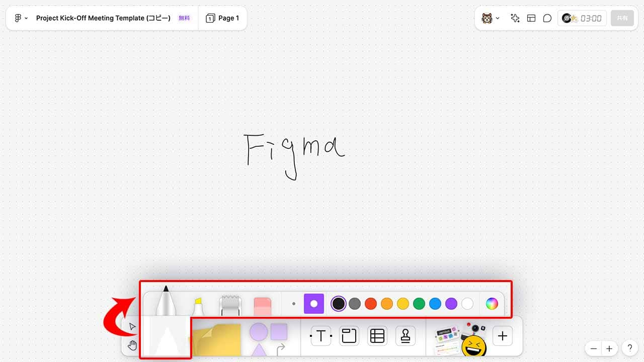
Task: Zoom out with the minus button
Action: pos(594,348)
